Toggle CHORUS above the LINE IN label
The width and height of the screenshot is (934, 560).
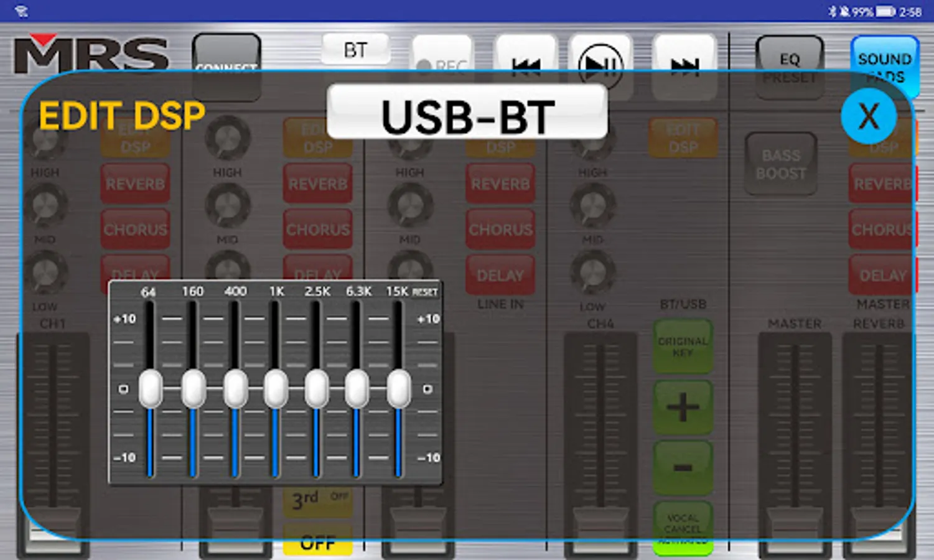click(x=500, y=230)
